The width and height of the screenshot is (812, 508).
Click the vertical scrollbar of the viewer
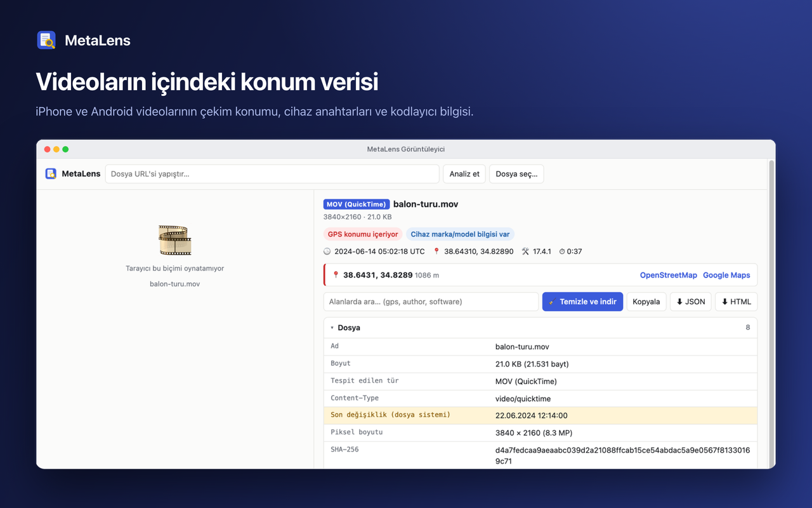click(771, 314)
